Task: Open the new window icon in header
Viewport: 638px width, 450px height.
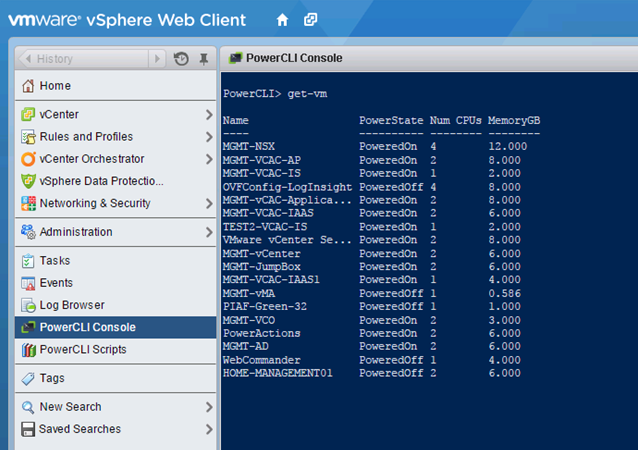Action: [x=310, y=19]
